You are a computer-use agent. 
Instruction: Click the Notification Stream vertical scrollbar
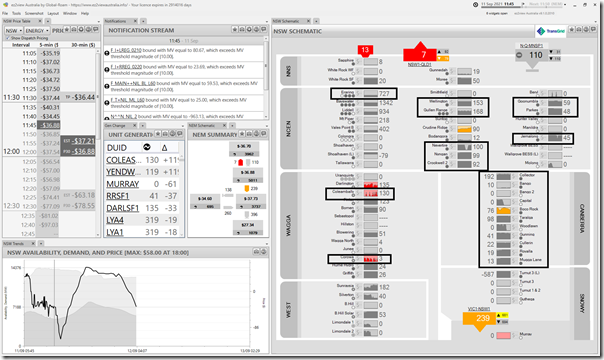coord(265,77)
